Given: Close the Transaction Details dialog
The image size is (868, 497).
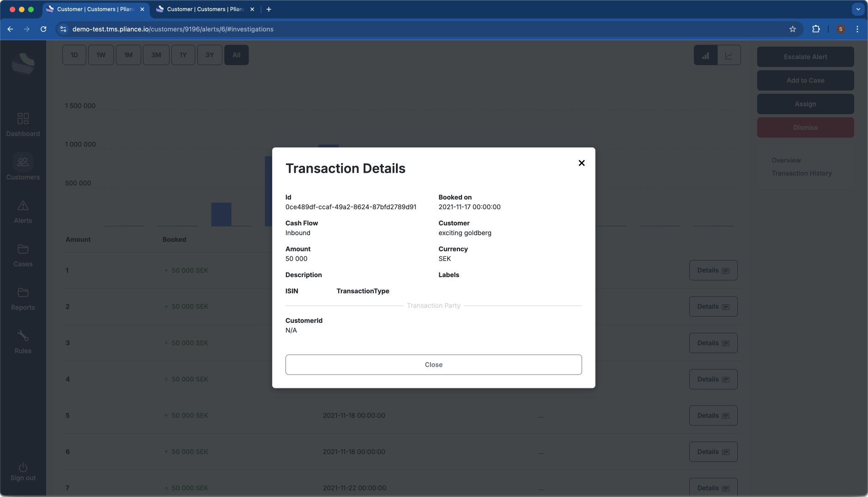Looking at the screenshot, I should click(x=581, y=163).
